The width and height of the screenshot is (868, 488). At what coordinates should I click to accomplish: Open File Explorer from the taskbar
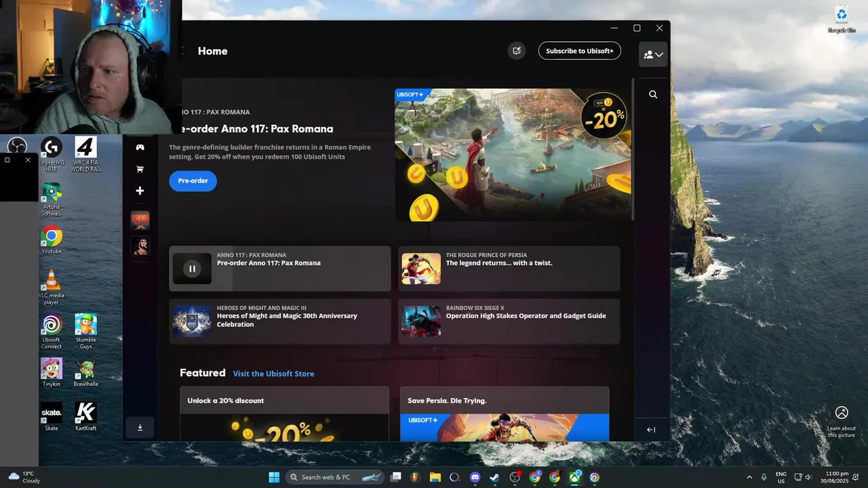[x=435, y=477]
